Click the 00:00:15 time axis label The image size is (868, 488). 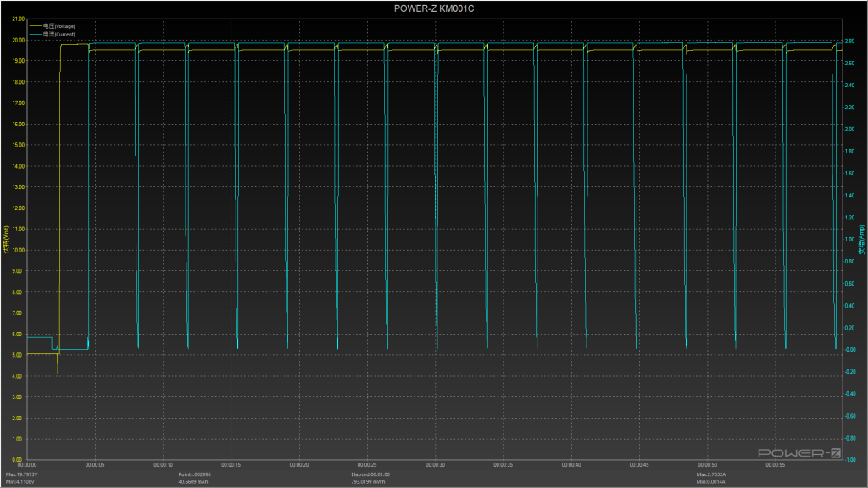(231, 465)
